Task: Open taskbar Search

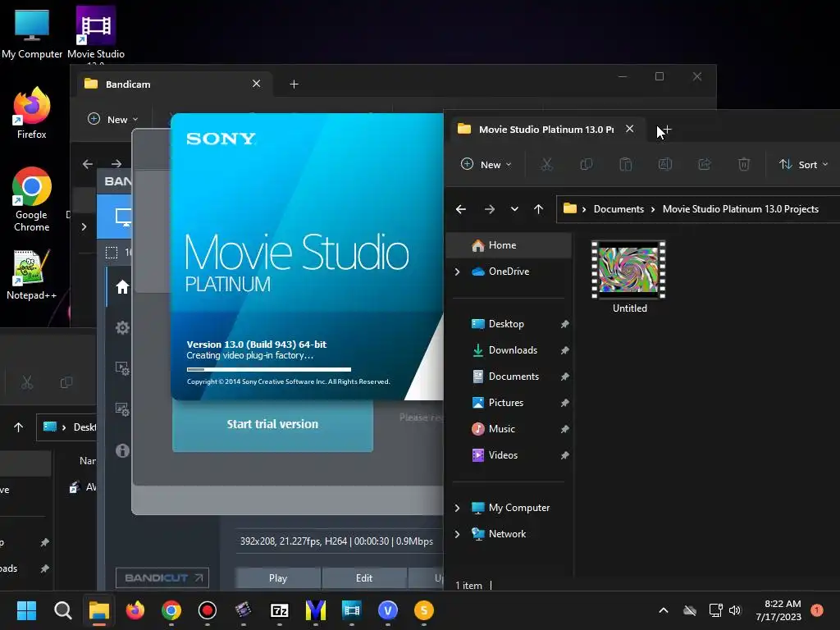Action: point(62,610)
